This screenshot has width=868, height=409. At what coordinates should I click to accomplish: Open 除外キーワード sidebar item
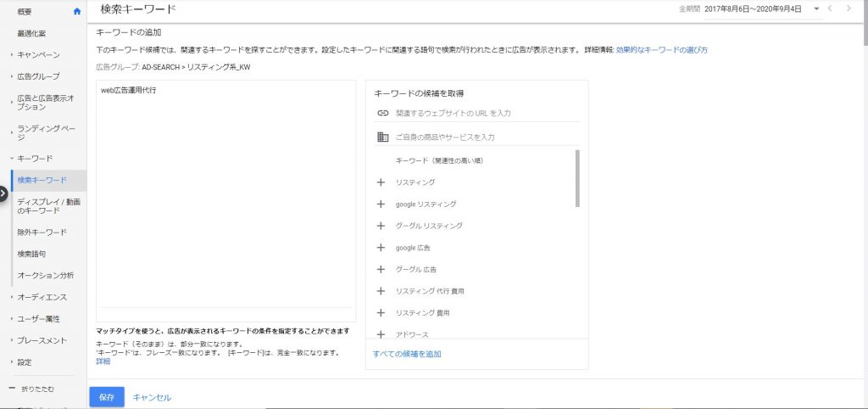(42, 233)
